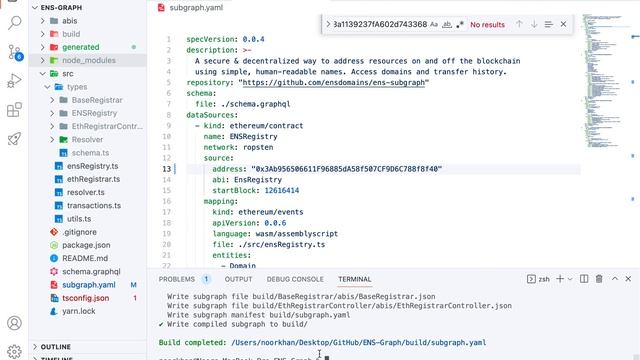The width and height of the screenshot is (640, 360).
Task: Open the Manage gear icon
Action: point(15,351)
